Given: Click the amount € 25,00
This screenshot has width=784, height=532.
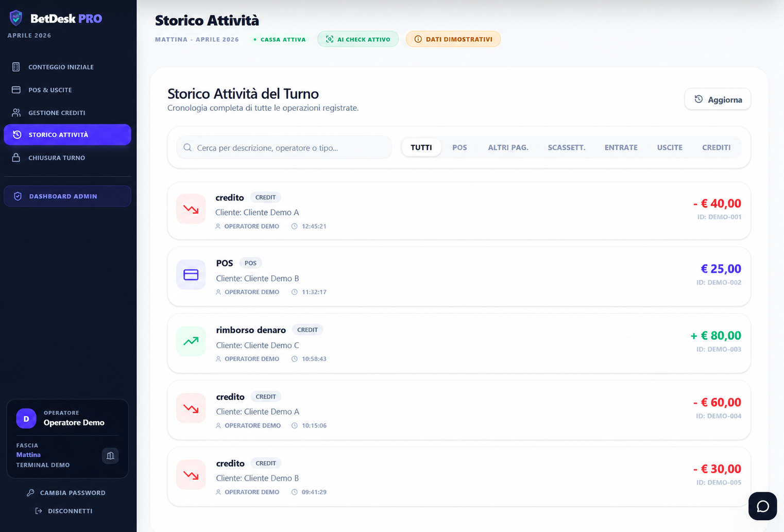Looking at the screenshot, I should pos(721,269).
